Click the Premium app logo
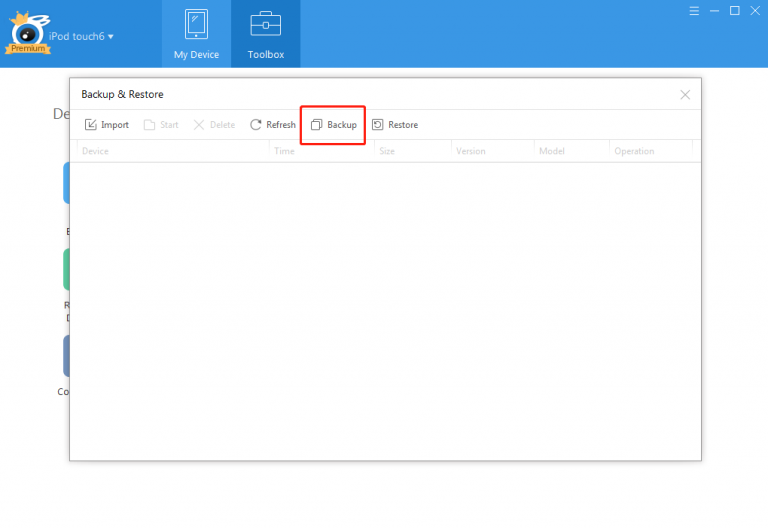The image size is (768, 529). pyautogui.click(x=27, y=36)
